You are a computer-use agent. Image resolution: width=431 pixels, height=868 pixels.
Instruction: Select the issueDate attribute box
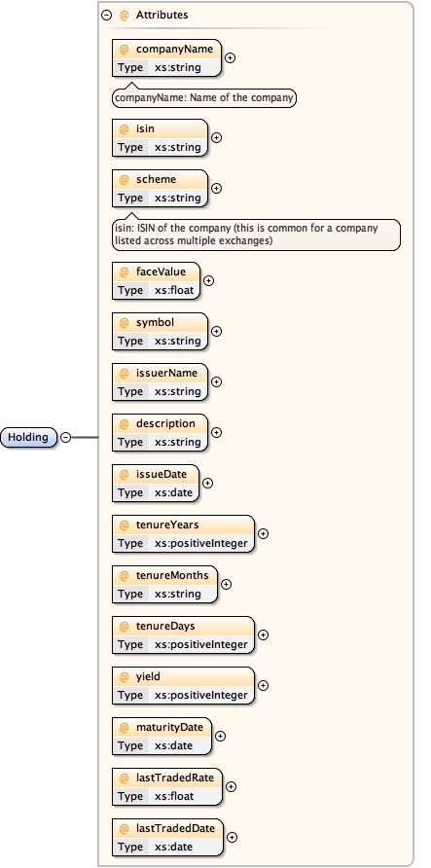pos(156,484)
